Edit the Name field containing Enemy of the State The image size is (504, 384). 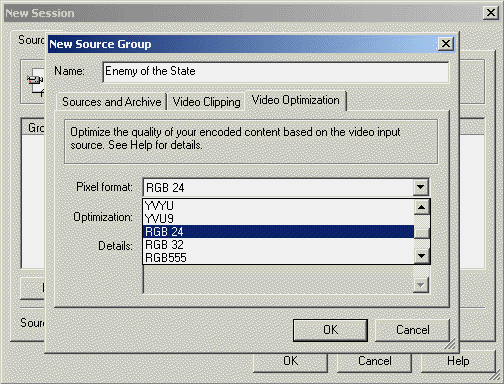[x=276, y=72]
